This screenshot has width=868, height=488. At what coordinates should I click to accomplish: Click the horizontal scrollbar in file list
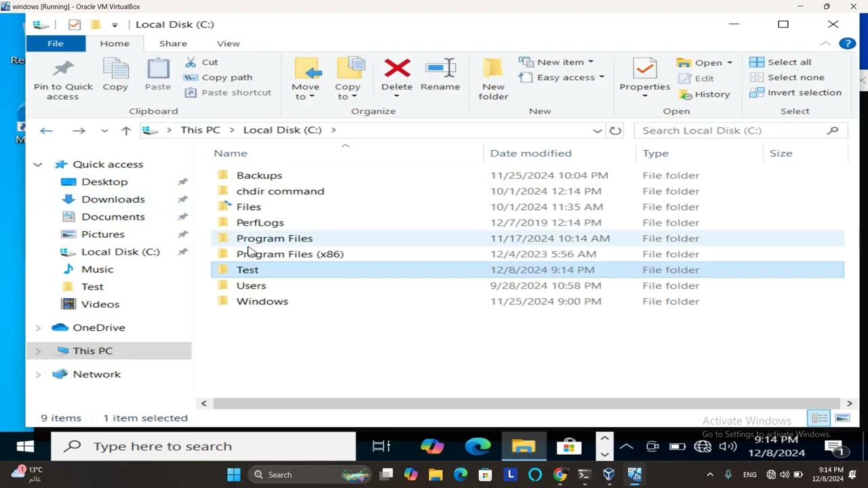(x=526, y=403)
